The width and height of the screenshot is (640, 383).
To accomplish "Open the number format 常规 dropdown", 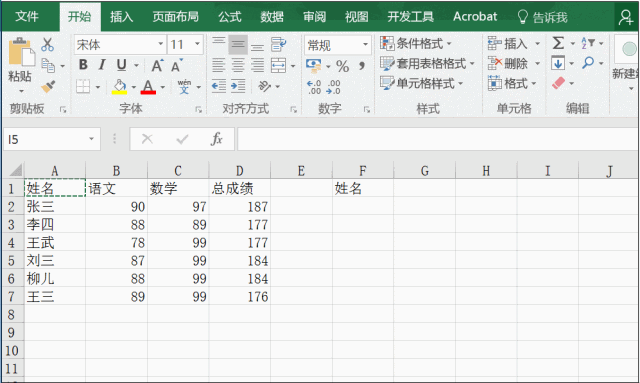I will click(x=365, y=44).
